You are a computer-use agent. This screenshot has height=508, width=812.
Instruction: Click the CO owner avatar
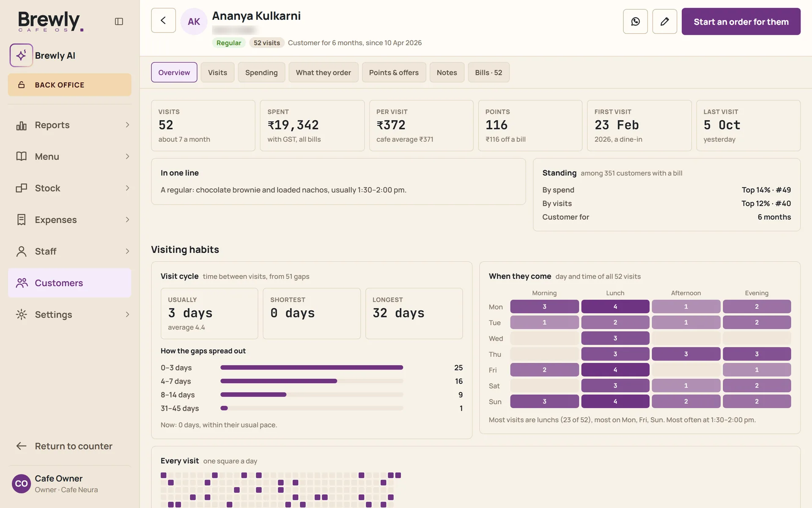tap(21, 484)
